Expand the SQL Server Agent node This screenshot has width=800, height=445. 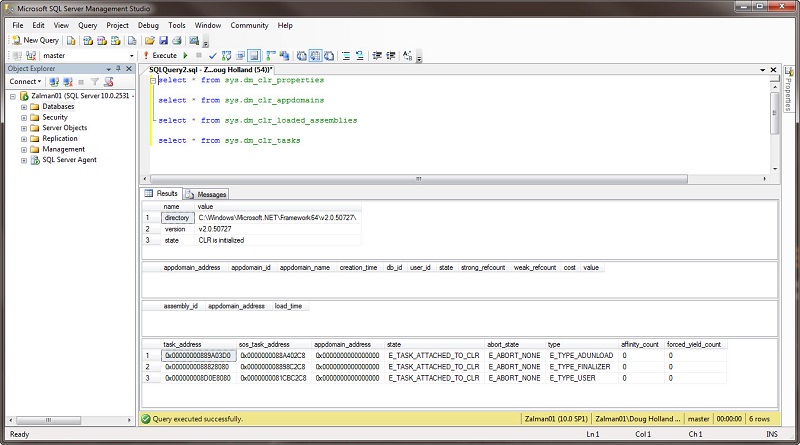pos(23,160)
